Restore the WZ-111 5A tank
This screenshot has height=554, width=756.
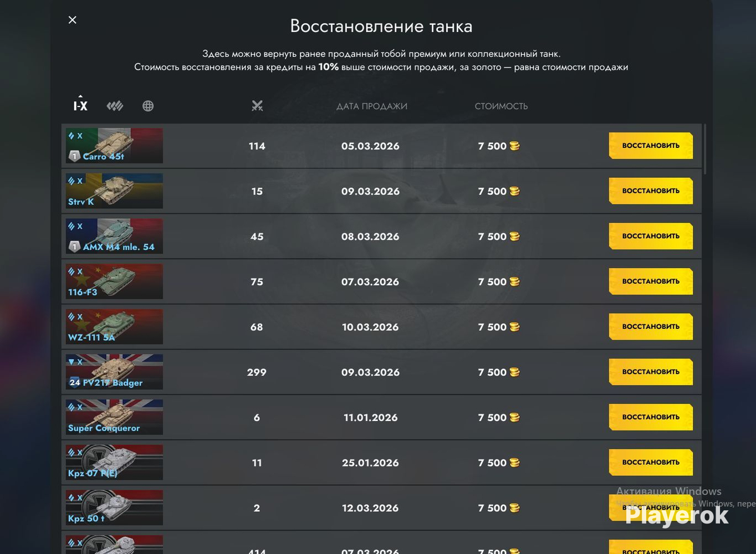click(651, 327)
